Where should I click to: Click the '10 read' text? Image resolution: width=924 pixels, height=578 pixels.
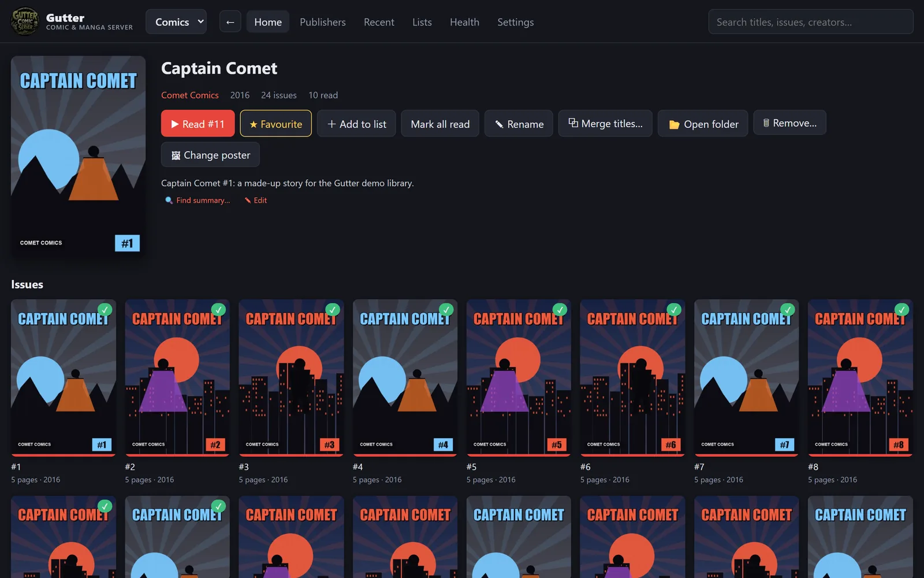click(x=323, y=95)
